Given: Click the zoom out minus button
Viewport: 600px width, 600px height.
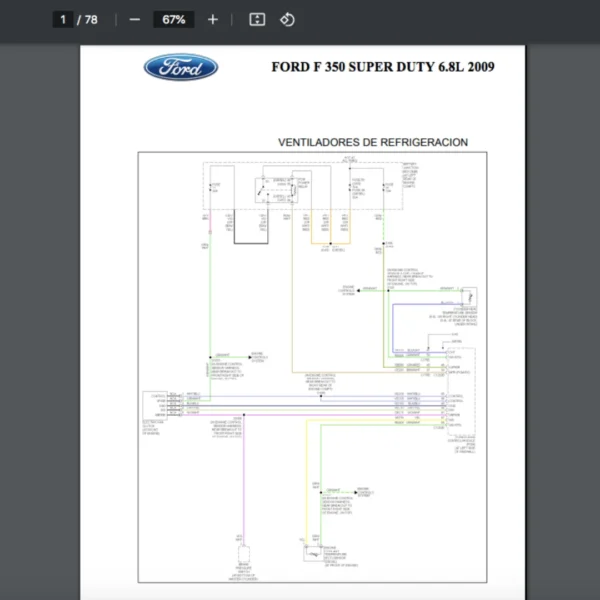Looking at the screenshot, I should (x=134, y=19).
